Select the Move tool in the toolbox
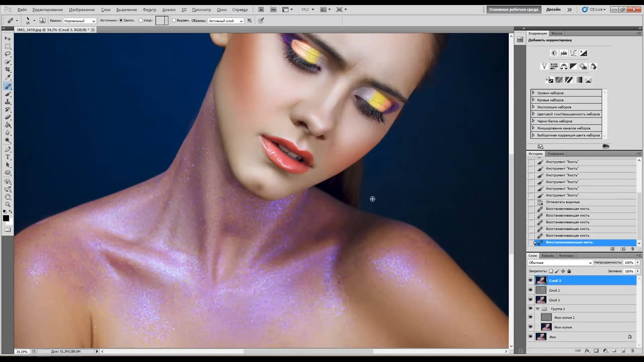 (8, 38)
